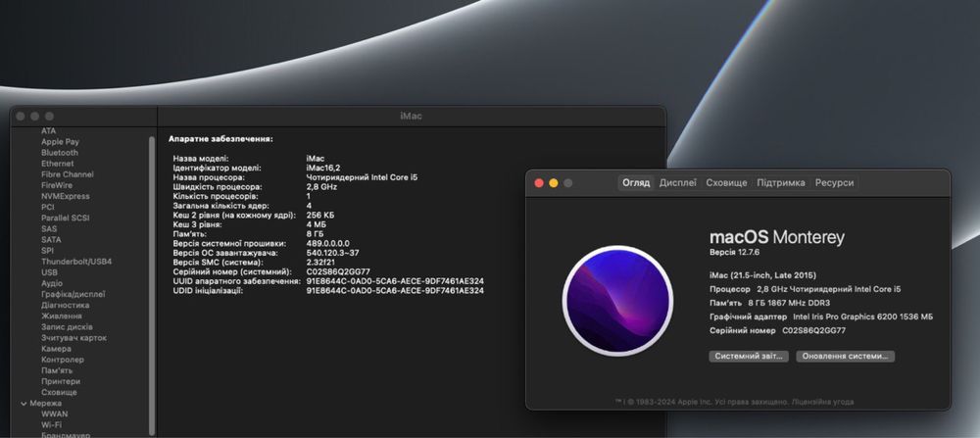Select Запис дисків in the sidebar
This screenshot has width=980, height=438.
pyautogui.click(x=67, y=326)
